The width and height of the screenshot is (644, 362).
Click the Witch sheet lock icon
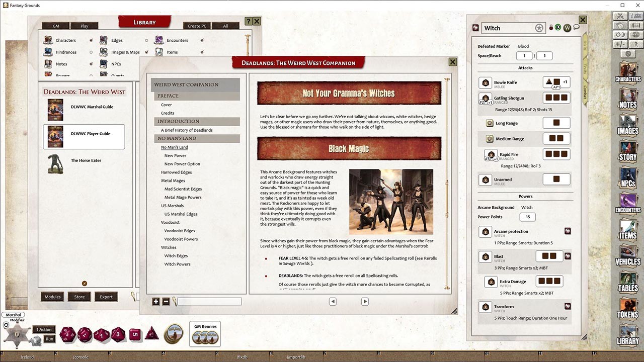pos(551,28)
